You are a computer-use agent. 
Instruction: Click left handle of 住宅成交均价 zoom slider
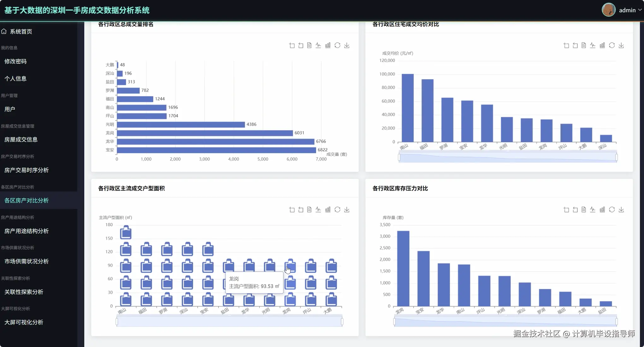pos(399,157)
